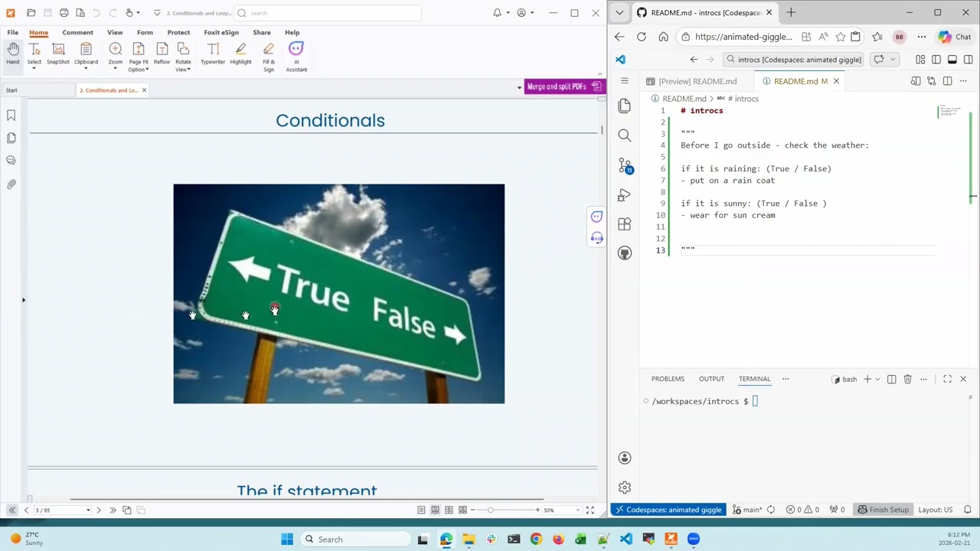Open the Protect ribbon tab
This screenshot has height=551, width=980.
[178, 32]
